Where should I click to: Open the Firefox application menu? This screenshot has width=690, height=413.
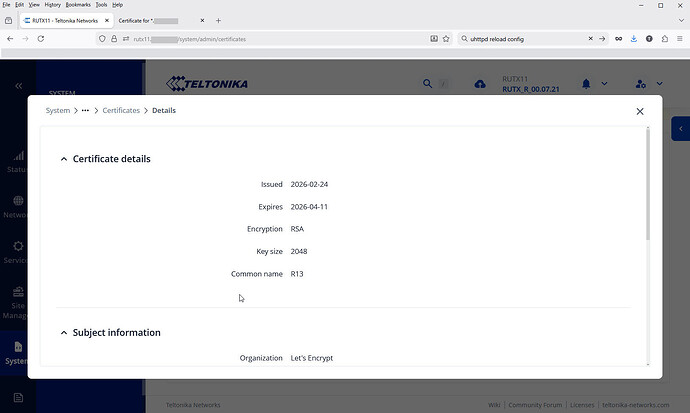pos(680,39)
